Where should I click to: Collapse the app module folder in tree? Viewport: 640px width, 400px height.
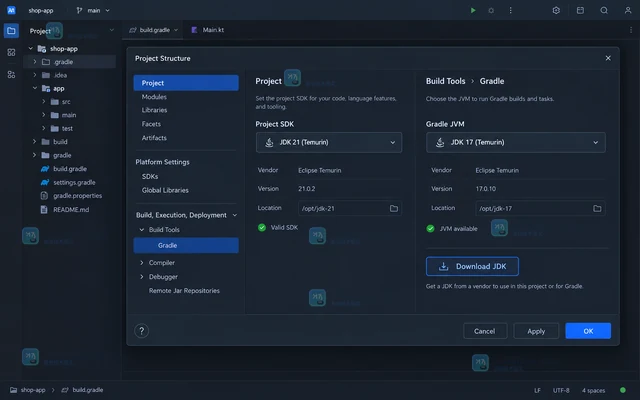point(35,88)
